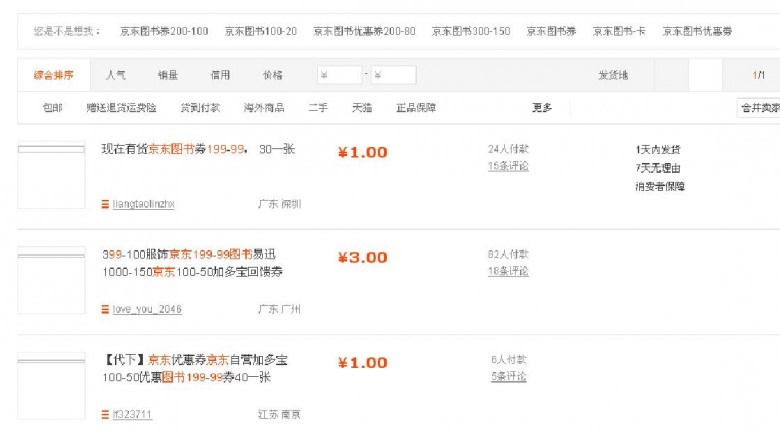Expand 更多 filter options
Viewport: 780px width, 432px height.
point(542,108)
